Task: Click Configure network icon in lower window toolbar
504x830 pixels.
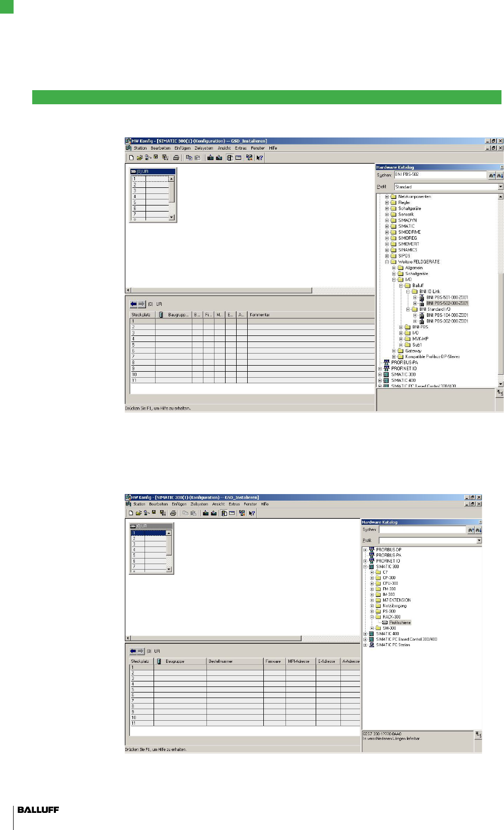Action: coord(242,513)
